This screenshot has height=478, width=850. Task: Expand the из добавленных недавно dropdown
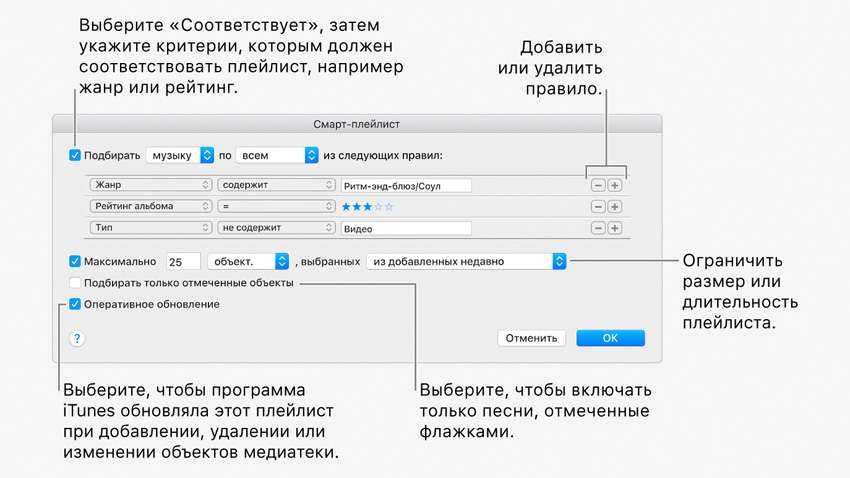(465, 261)
